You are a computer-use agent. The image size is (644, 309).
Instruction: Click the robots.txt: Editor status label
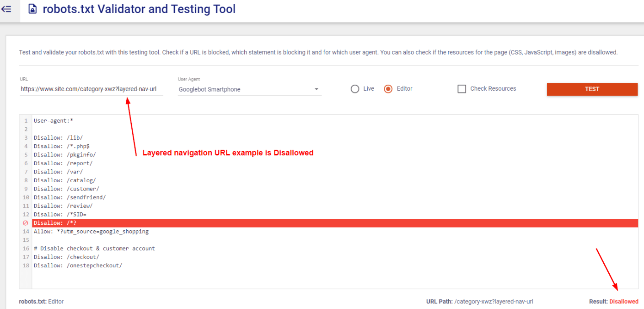pos(41,301)
